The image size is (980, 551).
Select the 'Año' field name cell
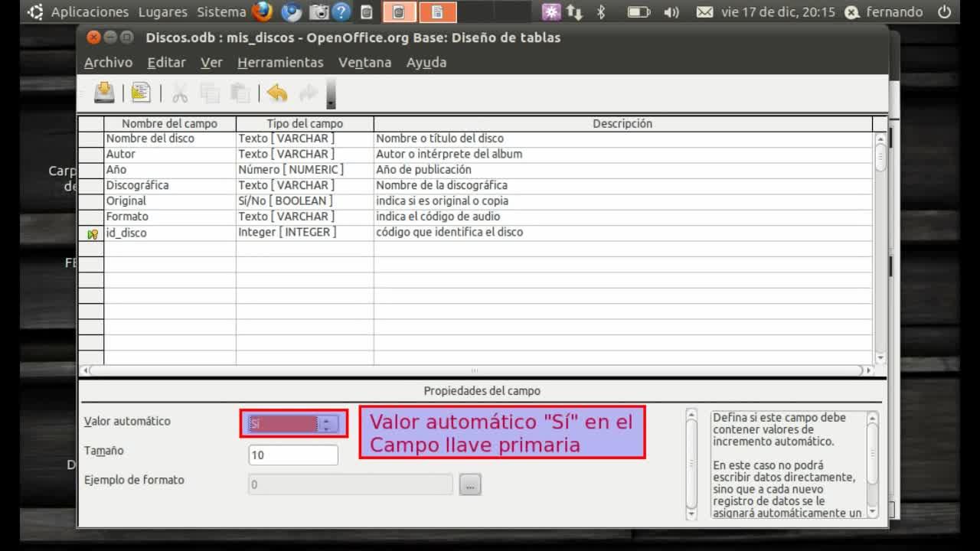pyautogui.click(x=169, y=170)
